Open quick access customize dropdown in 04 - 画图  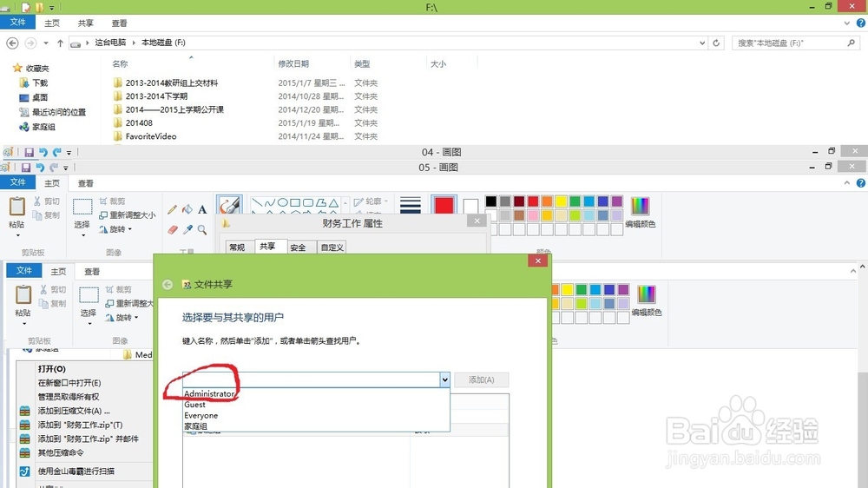click(69, 152)
